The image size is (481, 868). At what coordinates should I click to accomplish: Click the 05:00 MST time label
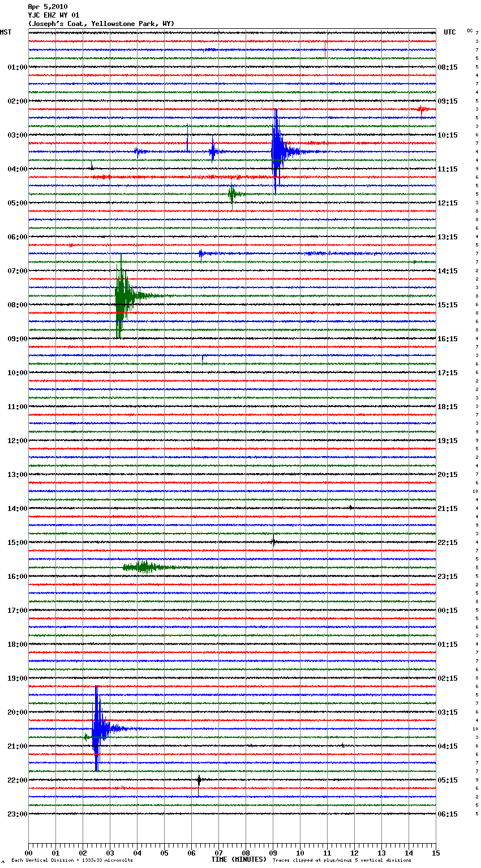(17, 203)
